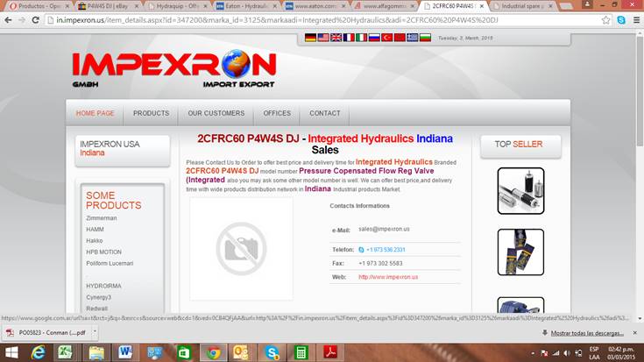This screenshot has height=362, width=644.
Task: Select the US flag language
Action: [x=323, y=38]
